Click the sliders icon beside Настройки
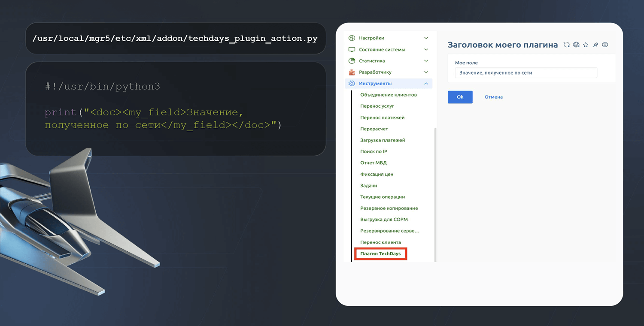The height and width of the screenshot is (326, 644). click(x=352, y=38)
